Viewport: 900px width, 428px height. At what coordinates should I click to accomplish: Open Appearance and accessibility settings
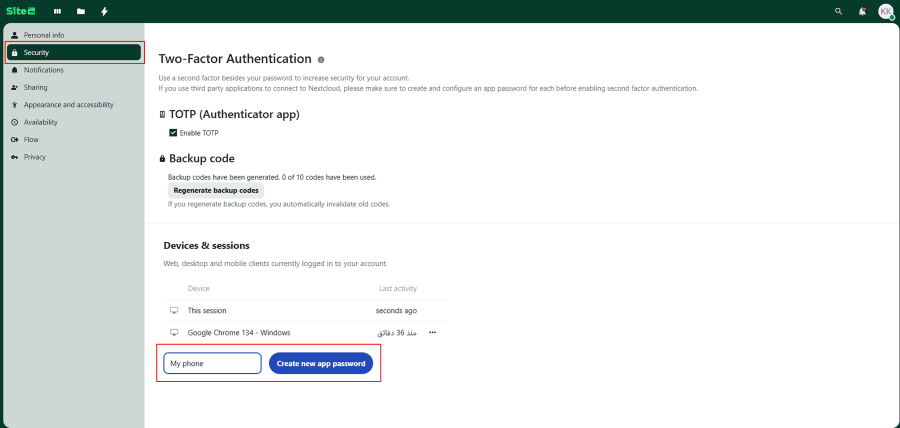(x=68, y=104)
